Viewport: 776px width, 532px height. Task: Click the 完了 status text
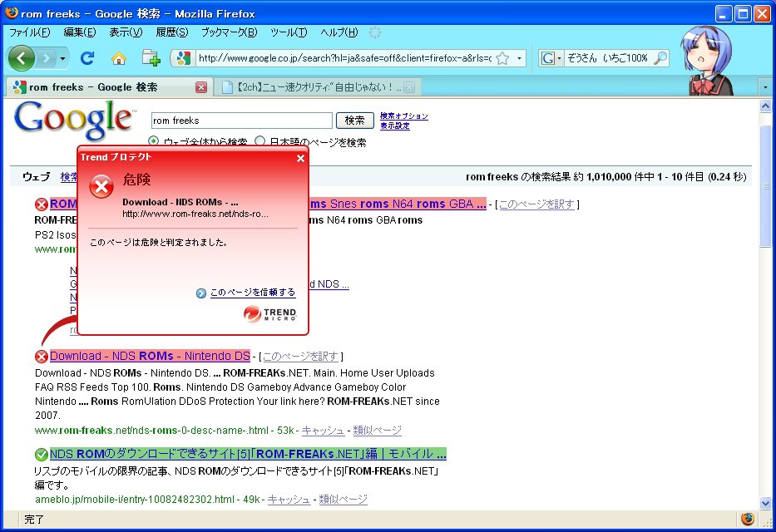tap(34, 520)
